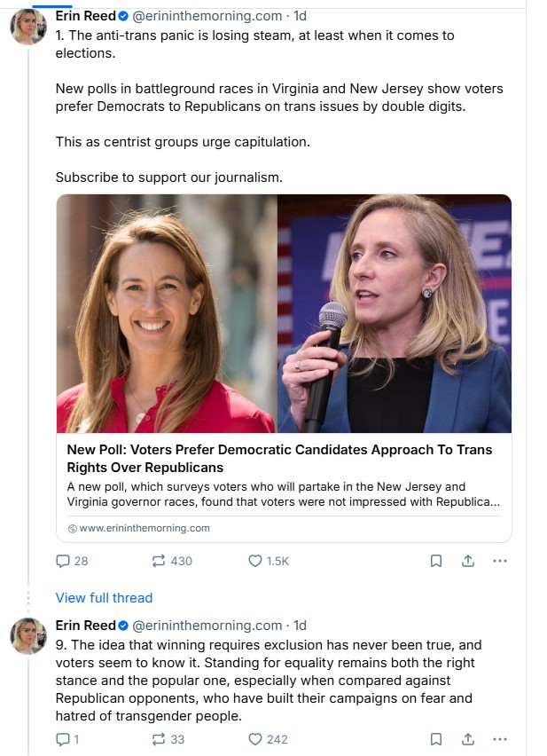Click Erin Reed's avatar on first post
This screenshot has height=756, width=547.
tap(28, 27)
